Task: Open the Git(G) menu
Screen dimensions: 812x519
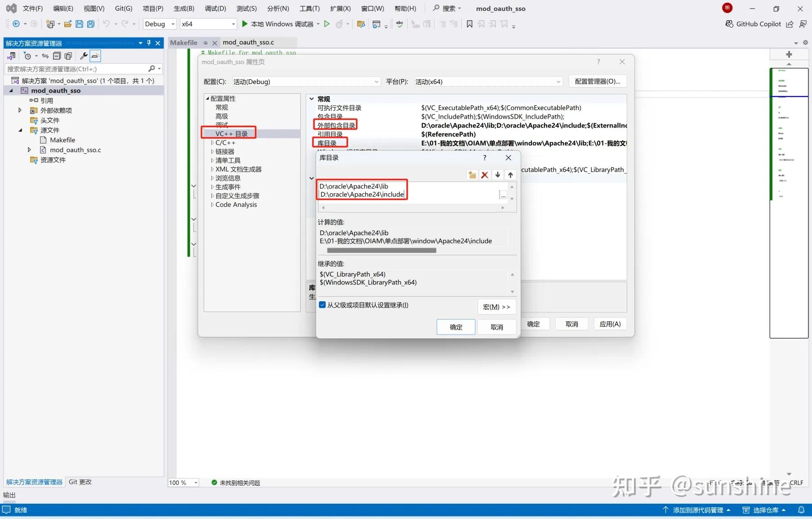Action: pyautogui.click(x=123, y=8)
